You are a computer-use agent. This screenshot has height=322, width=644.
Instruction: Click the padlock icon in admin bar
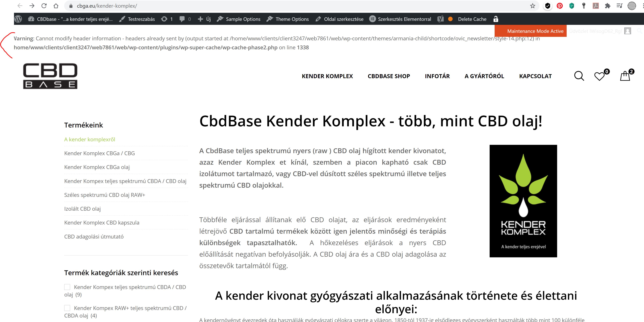pyautogui.click(x=496, y=19)
